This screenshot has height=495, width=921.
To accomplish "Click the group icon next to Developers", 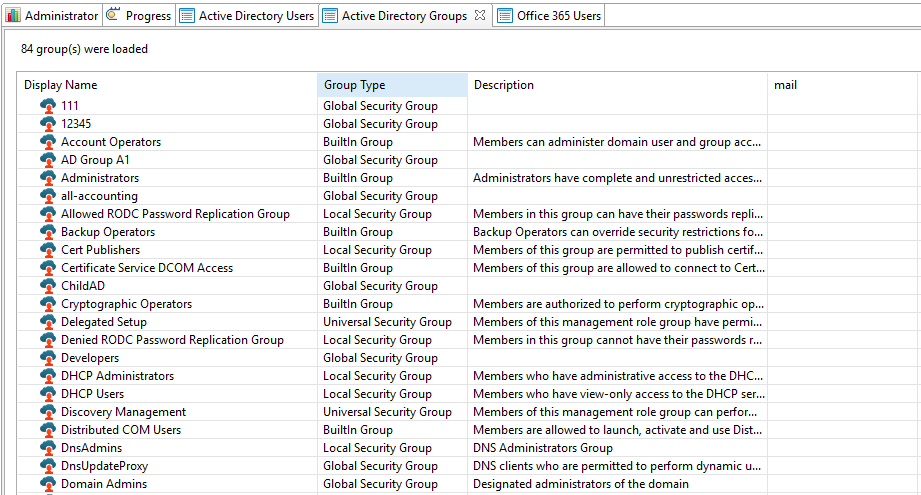I will tap(48, 358).
